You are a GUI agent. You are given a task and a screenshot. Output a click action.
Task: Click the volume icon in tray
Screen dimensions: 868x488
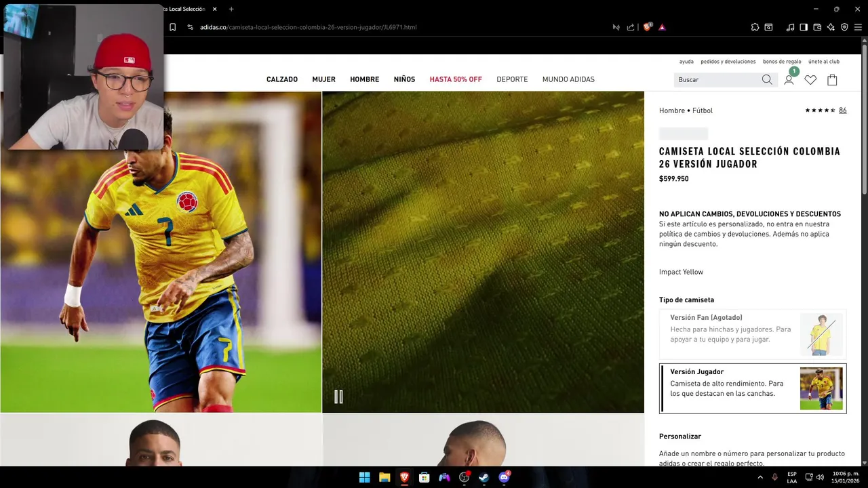[x=821, y=477]
